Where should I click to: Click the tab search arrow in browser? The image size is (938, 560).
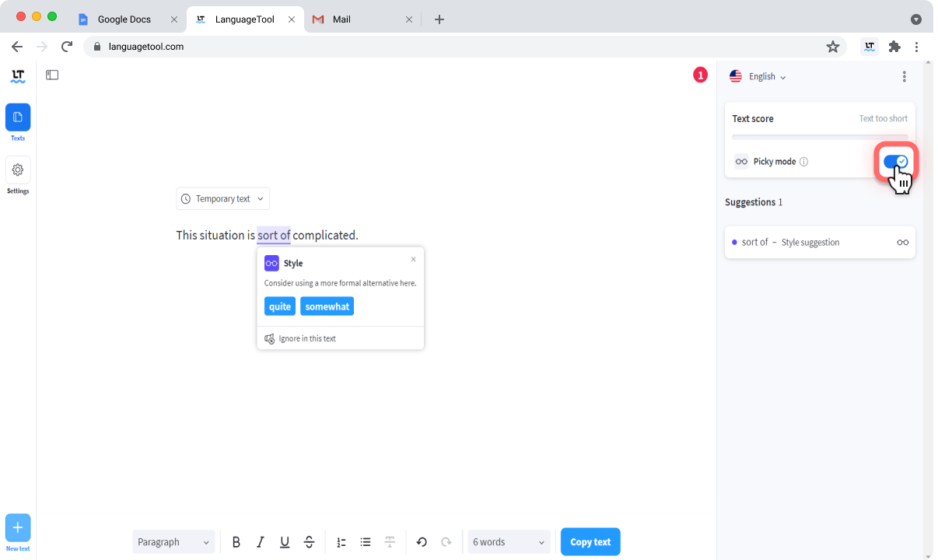[x=916, y=19]
